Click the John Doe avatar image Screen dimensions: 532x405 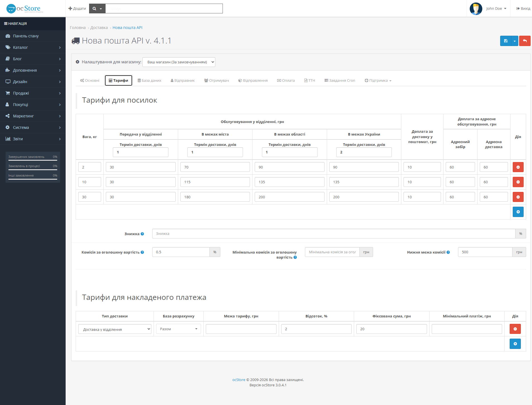(476, 9)
